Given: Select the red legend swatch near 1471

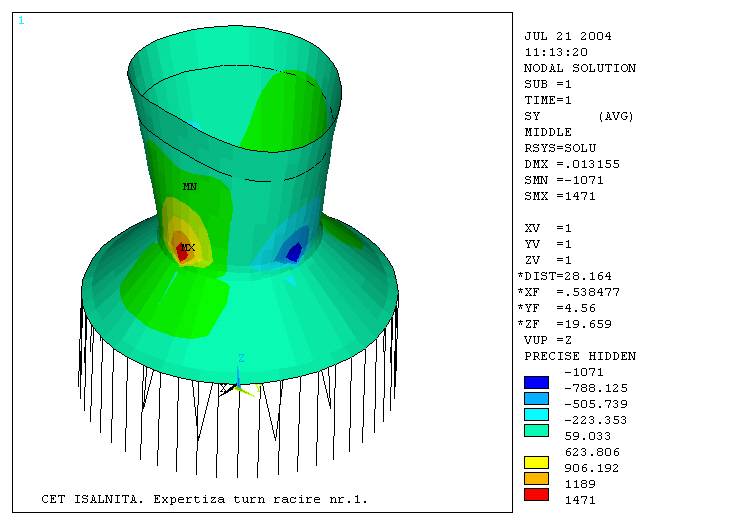Looking at the screenshot, I should click(536, 494).
